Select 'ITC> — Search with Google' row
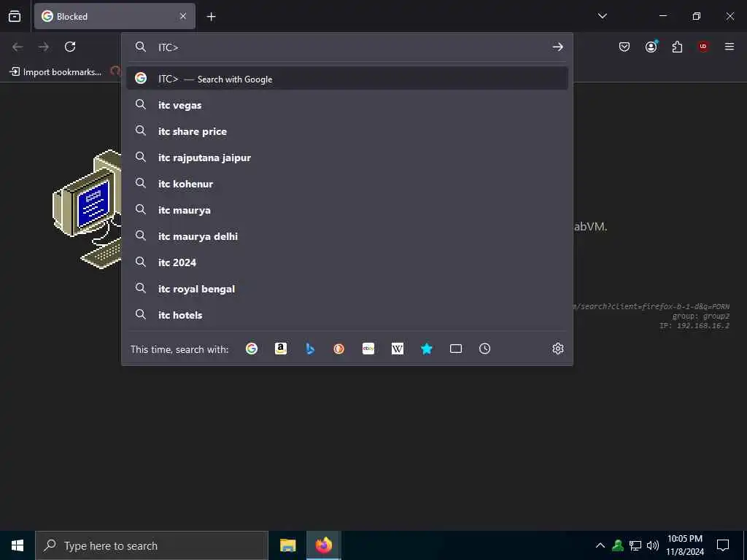The width and height of the screenshot is (747, 560). (347, 79)
